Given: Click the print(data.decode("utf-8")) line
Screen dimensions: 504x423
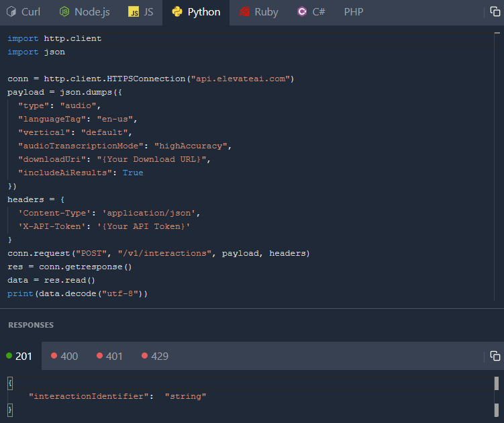Looking at the screenshot, I should tap(77, 293).
